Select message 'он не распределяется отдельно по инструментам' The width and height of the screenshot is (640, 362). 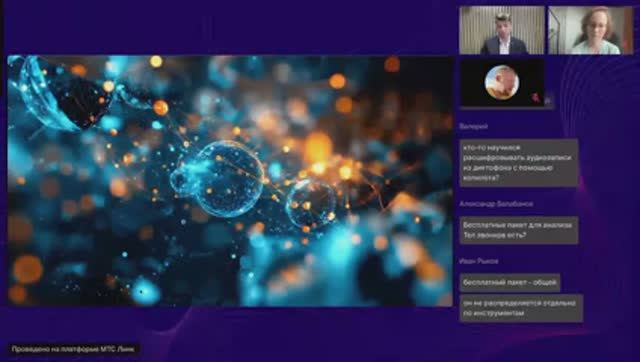(521, 308)
